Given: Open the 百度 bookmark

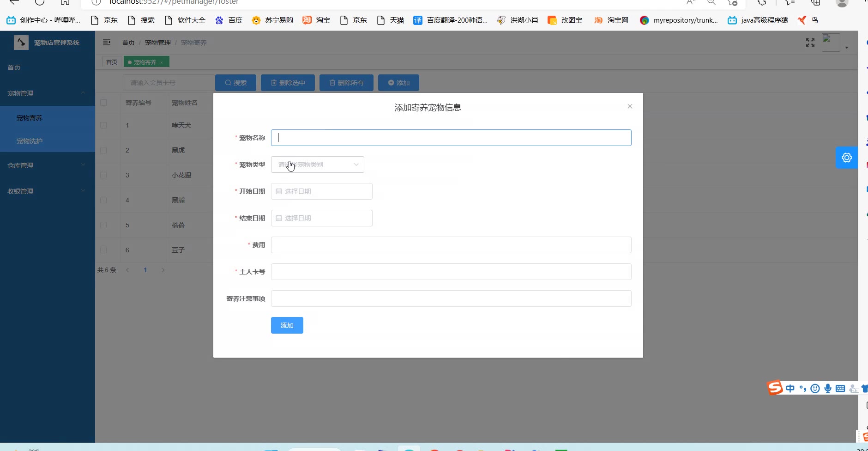Looking at the screenshot, I should click(229, 20).
